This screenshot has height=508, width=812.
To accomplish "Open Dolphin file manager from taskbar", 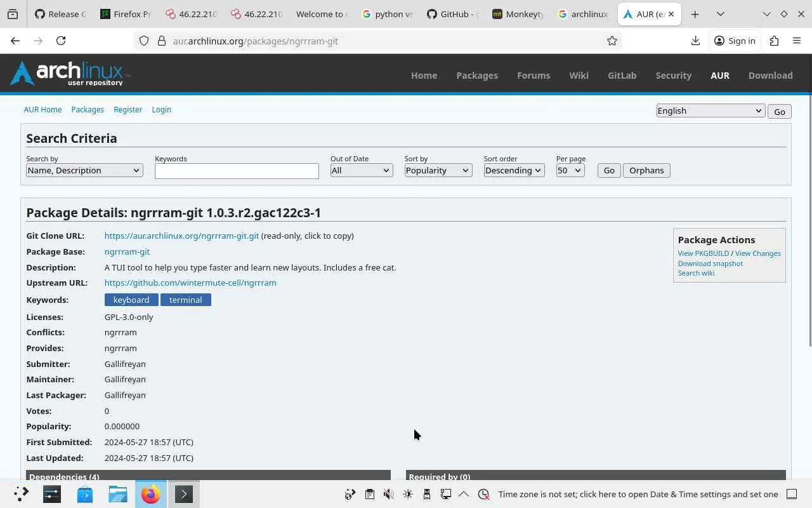I will coord(118,494).
